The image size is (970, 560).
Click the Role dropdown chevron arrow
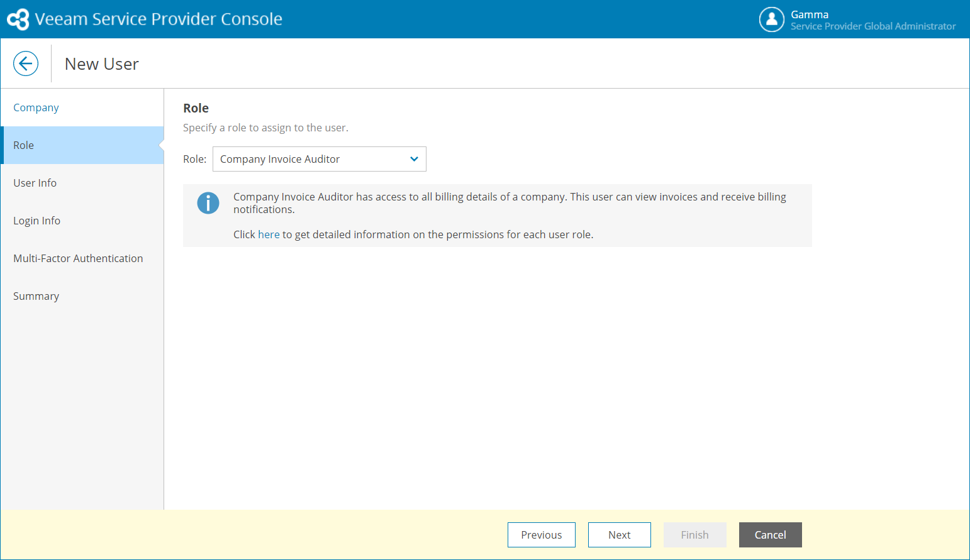coord(414,159)
